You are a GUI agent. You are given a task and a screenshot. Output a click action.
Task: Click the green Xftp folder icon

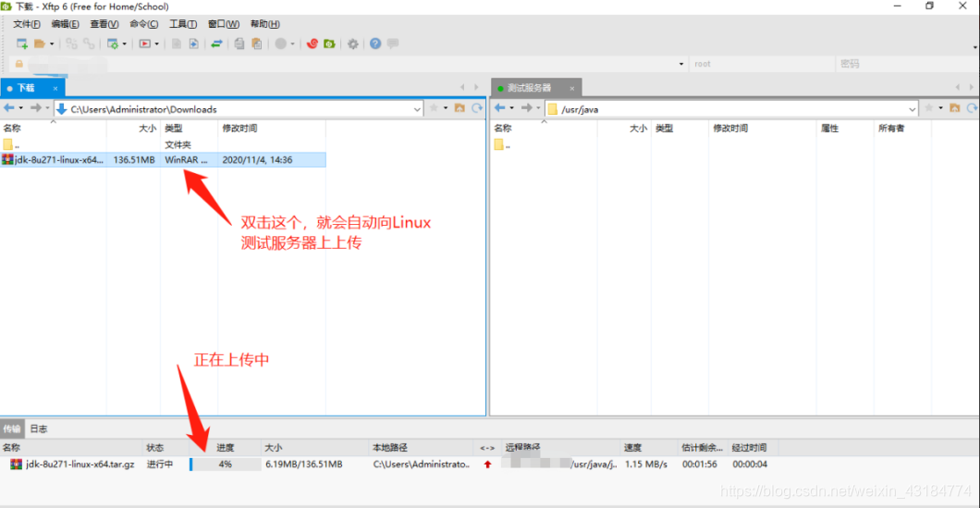[x=329, y=43]
